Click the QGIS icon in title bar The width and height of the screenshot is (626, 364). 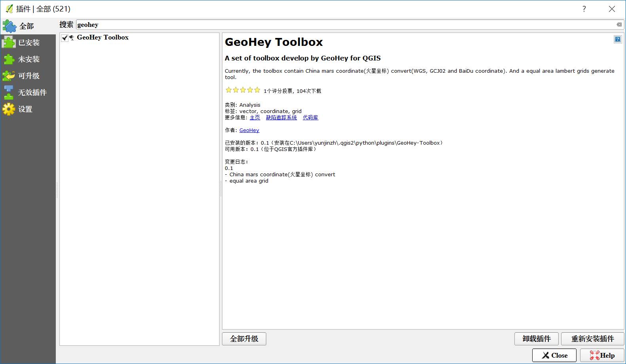coord(9,9)
